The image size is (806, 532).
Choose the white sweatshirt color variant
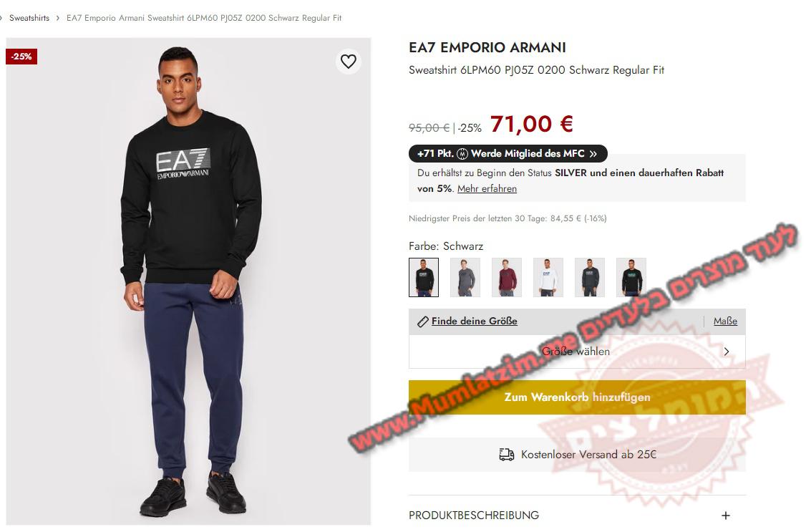548,278
